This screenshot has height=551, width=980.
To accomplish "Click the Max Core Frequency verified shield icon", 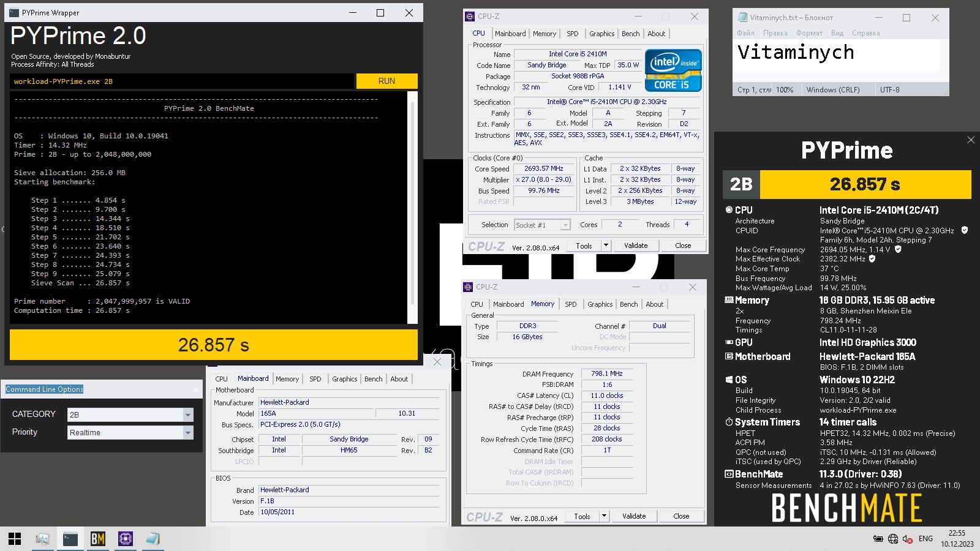I will [x=899, y=249].
